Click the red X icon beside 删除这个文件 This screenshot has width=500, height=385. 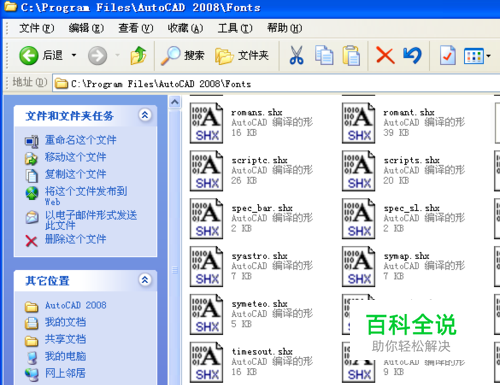(31, 240)
